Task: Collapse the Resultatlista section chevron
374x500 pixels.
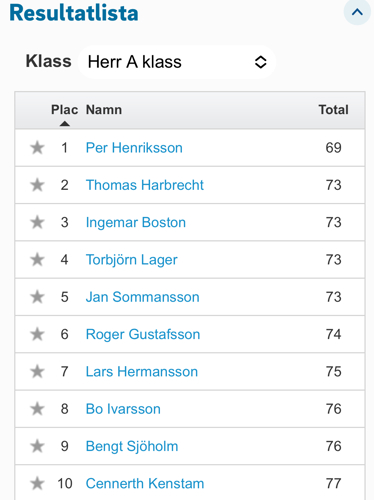Action: (357, 12)
